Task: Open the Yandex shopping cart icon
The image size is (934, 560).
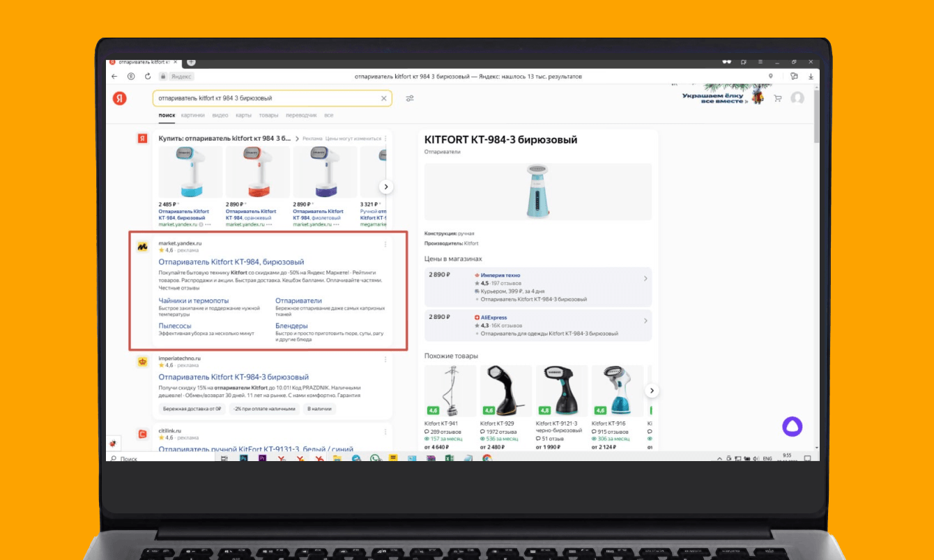Action: coord(778,98)
